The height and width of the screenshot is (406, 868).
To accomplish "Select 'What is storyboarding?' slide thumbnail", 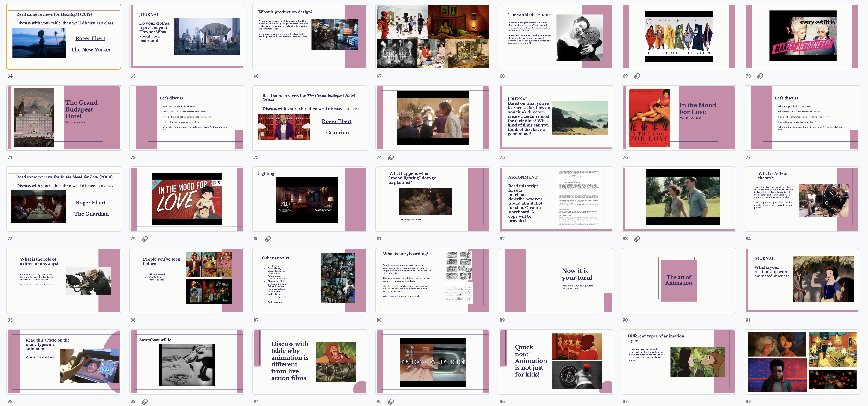I will coord(433,280).
